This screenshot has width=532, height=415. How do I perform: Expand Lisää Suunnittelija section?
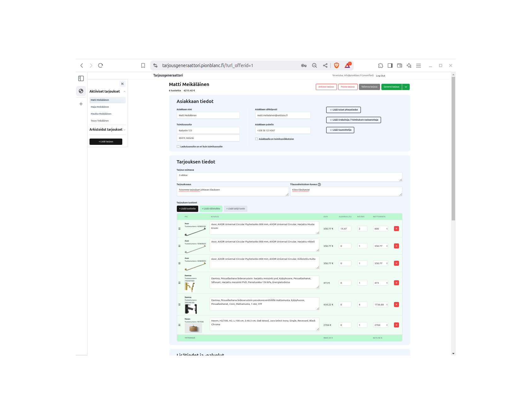coord(340,130)
